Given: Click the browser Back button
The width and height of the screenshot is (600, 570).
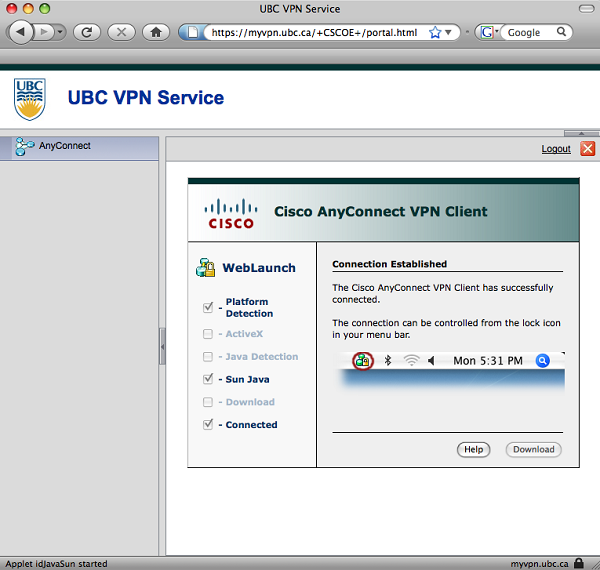Looking at the screenshot, I should point(21,32).
